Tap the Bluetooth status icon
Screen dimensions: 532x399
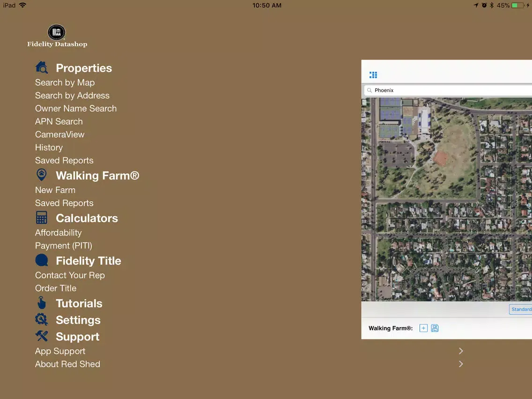pyautogui.click(x=492, y=5)
